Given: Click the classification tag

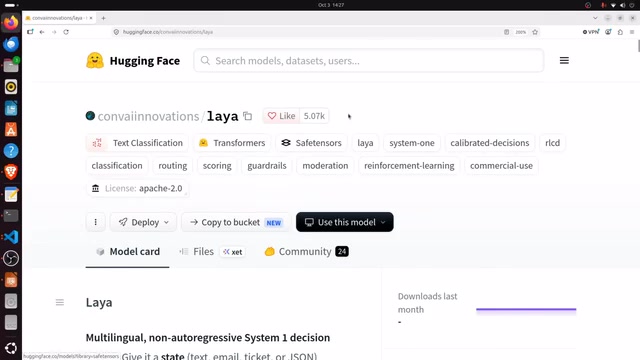Looking at the screenshot, I should pyautogui.click(x=117, y=166).
